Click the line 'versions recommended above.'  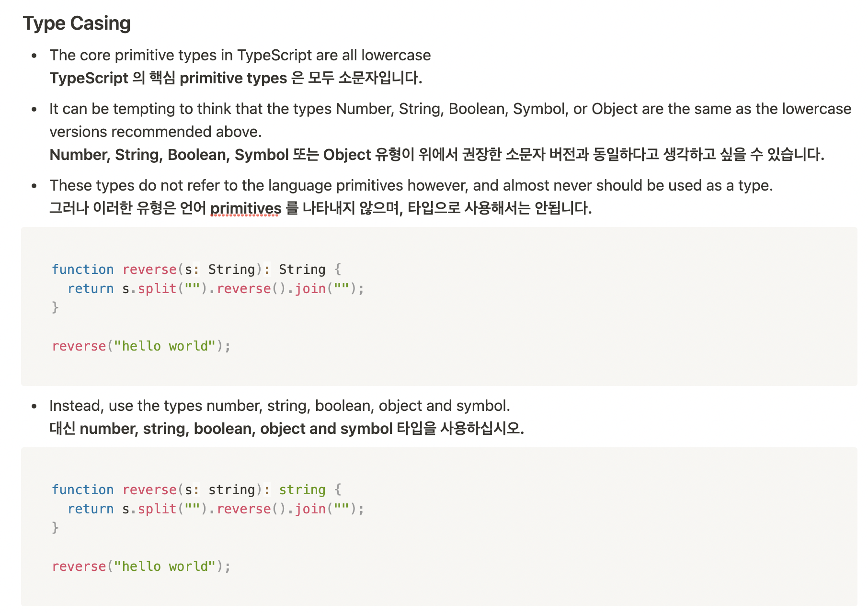pyautogui.click(x=156, y=132)
